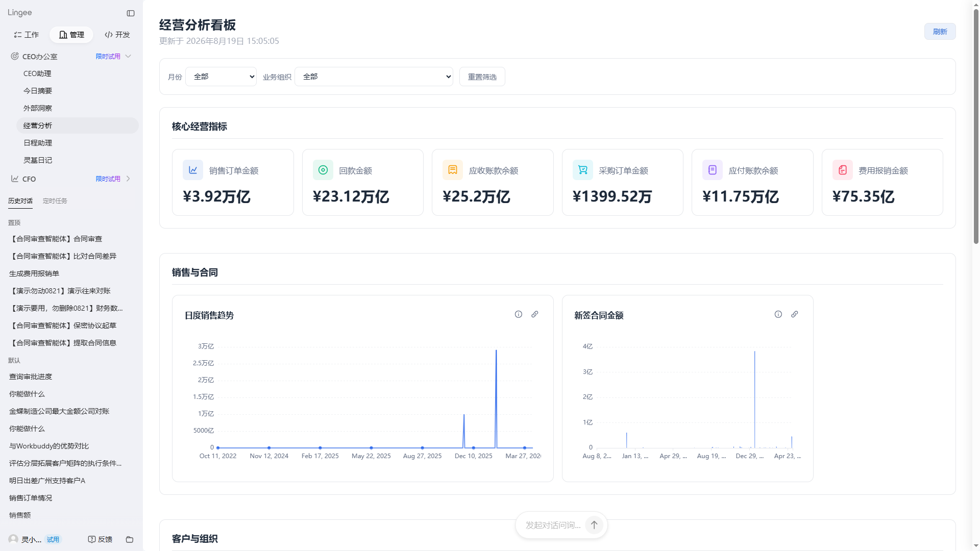This screenshot has width=980, height=551.
Task: Switch to 工作 tab
Action: tap(27, 35)
